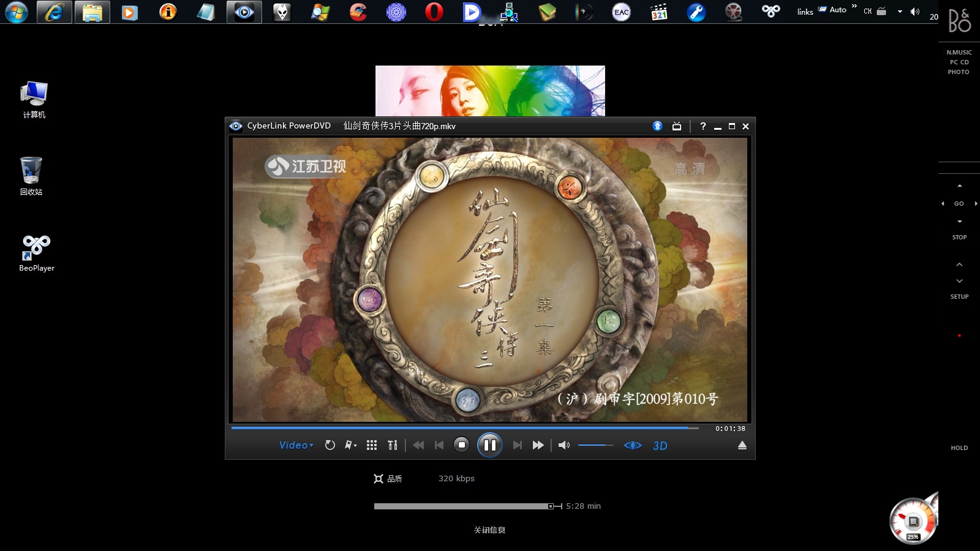Click BeoPlayer up arrow above GO
Image resolution: width=980 pixels, height=551 pixels.
pyautogui.click(x=960, y=186)
